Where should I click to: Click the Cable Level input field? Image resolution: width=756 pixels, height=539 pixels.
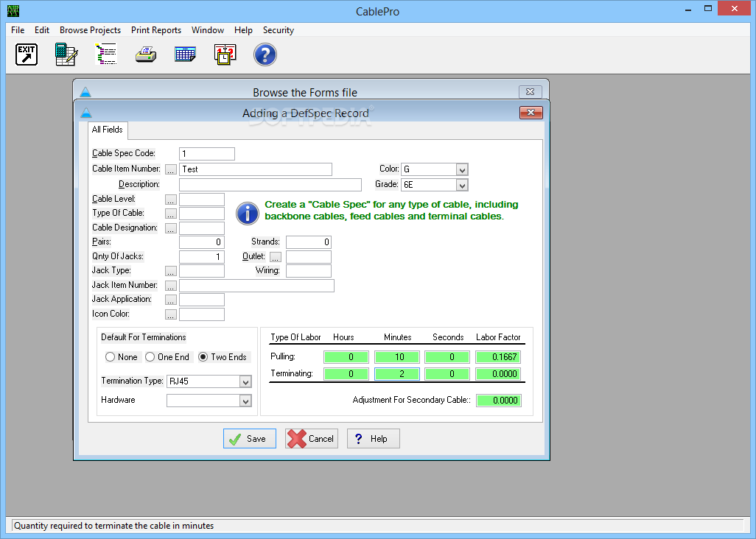pos(202,200)
